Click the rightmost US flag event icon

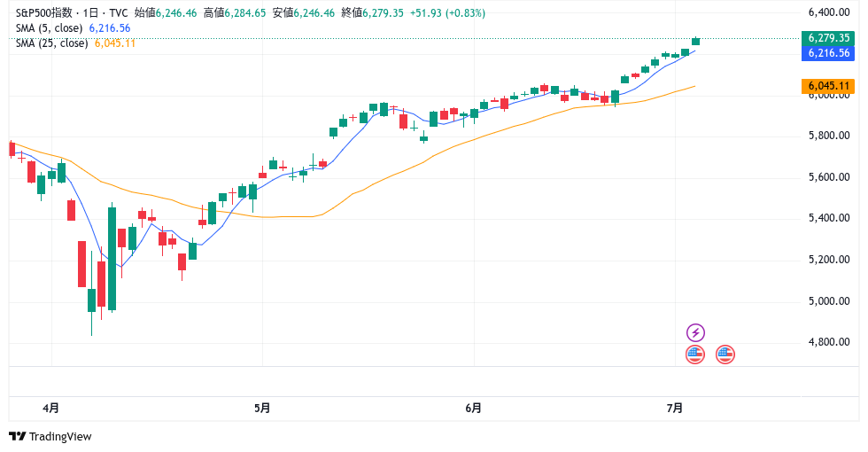tap(725, 355)
